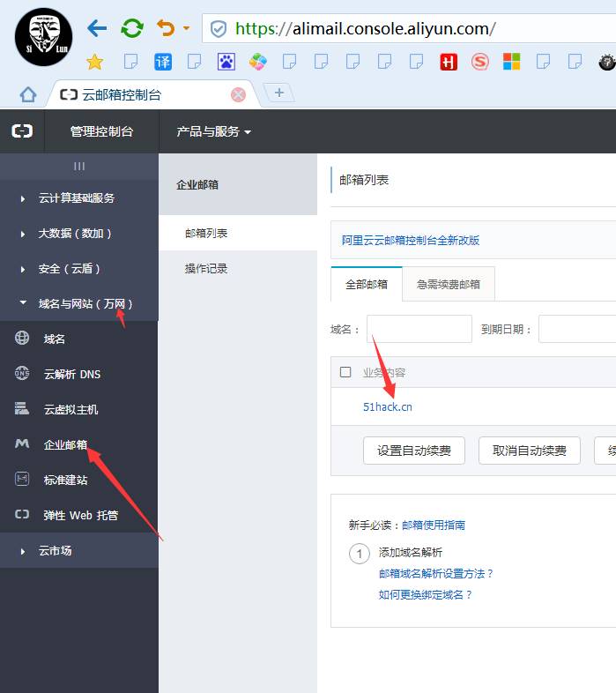The image size is (616, 693).
Task: Close the 云邮箱控制台 browser tab
Action: [x=238, y=94]
